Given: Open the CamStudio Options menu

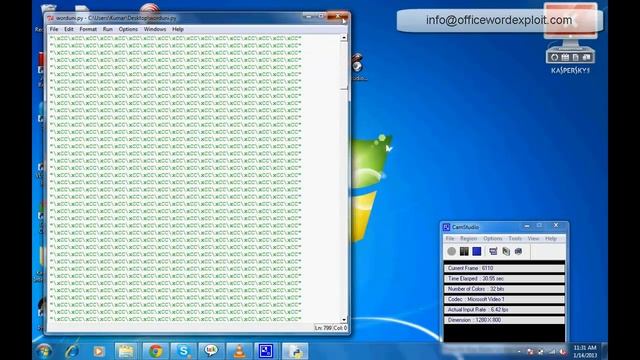Looking at the screenshot, I should click(493, 238).
